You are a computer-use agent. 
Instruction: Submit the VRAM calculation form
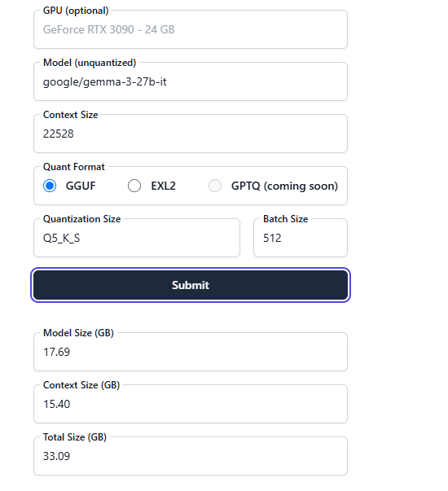click(191, 285)
